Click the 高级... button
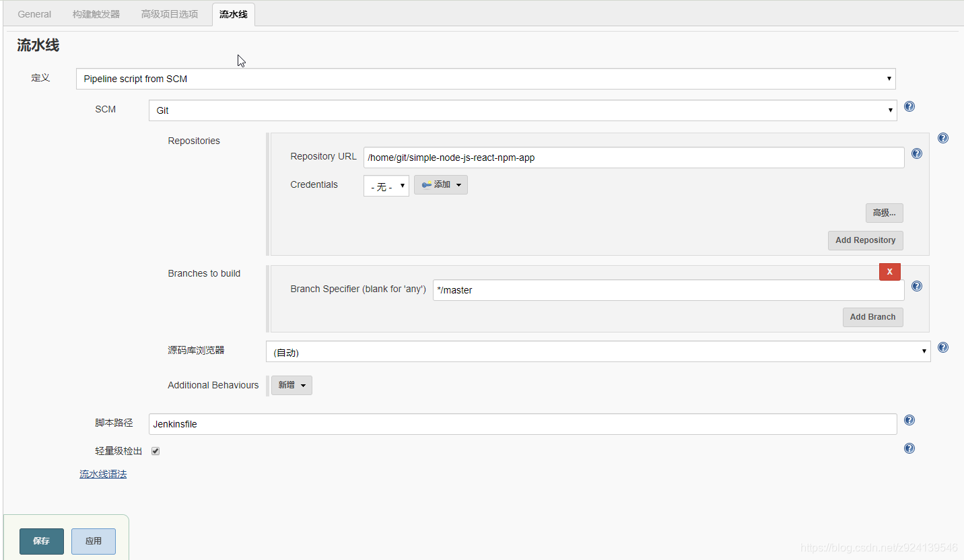The image size is (964, 560). [885, 213]
